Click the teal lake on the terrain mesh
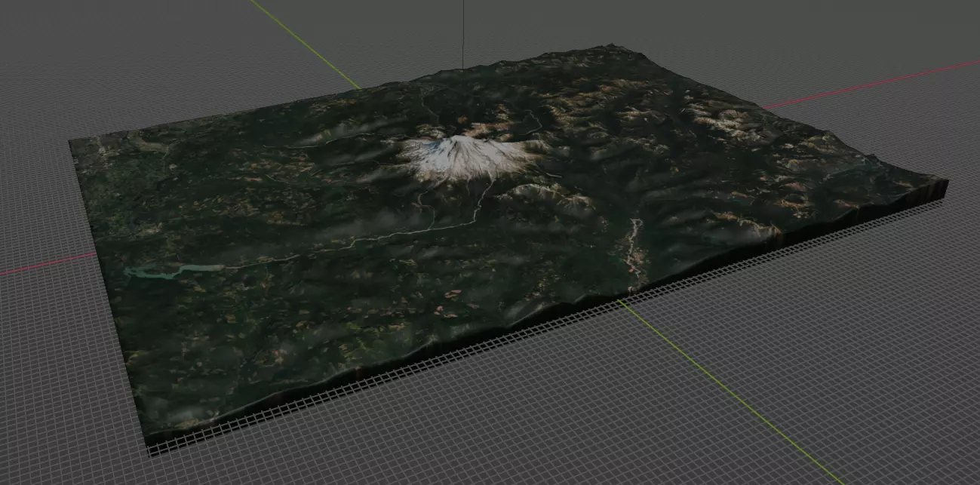Image resolution: width=980 pixels, height=485 pixels. coord(172,271)
